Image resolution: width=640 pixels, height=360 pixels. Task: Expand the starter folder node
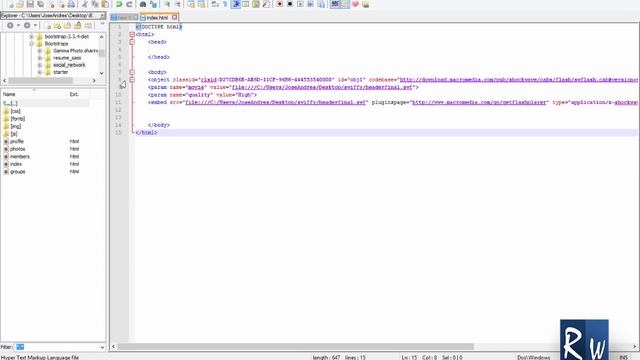[x=40, y=72]
